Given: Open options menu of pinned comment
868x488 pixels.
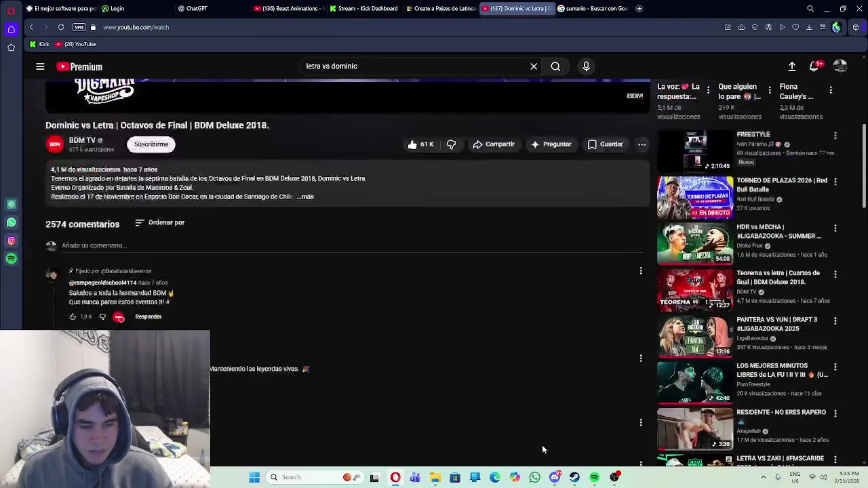Looking at the screenshot, I should pyautogui.click(x=641, y=271).
